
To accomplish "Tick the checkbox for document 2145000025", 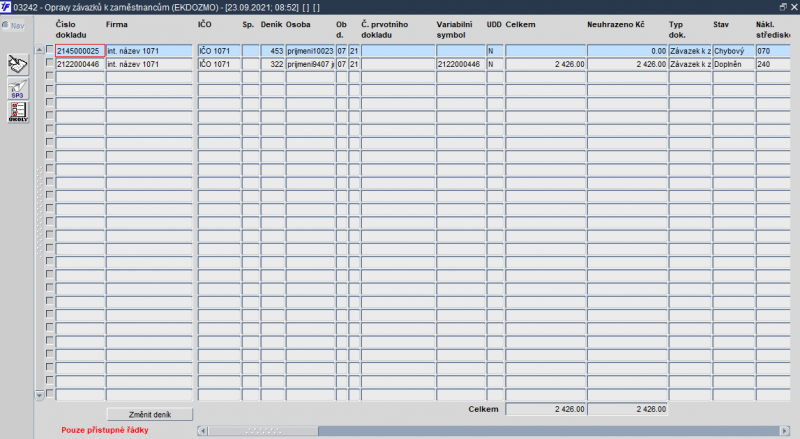I will click(49, 50).
